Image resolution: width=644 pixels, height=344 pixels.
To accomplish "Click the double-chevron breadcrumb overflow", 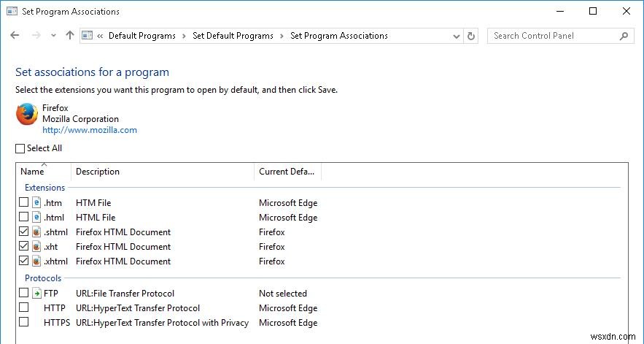I will click(100, 37).
